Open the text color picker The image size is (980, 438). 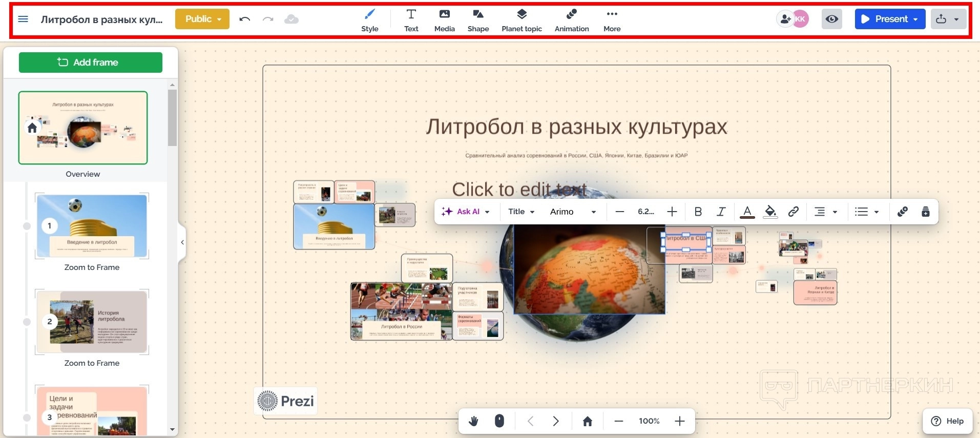click(747, 212)
